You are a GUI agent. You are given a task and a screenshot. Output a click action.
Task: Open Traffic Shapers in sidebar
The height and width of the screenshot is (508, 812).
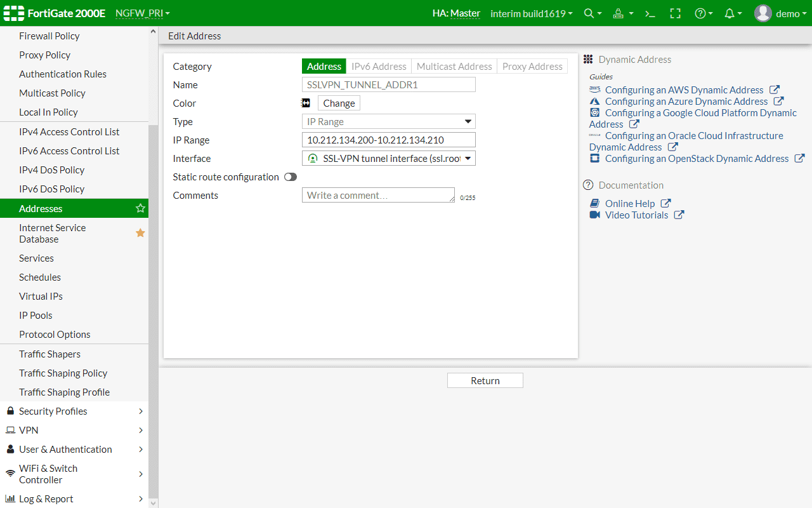point(74,354)
